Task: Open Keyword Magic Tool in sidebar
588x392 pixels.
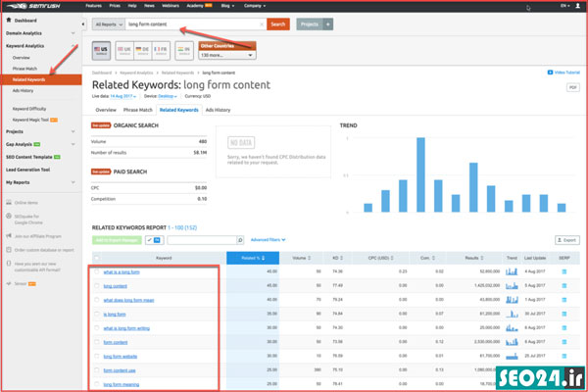Action: pyautogui.click(x=30, y=120)
